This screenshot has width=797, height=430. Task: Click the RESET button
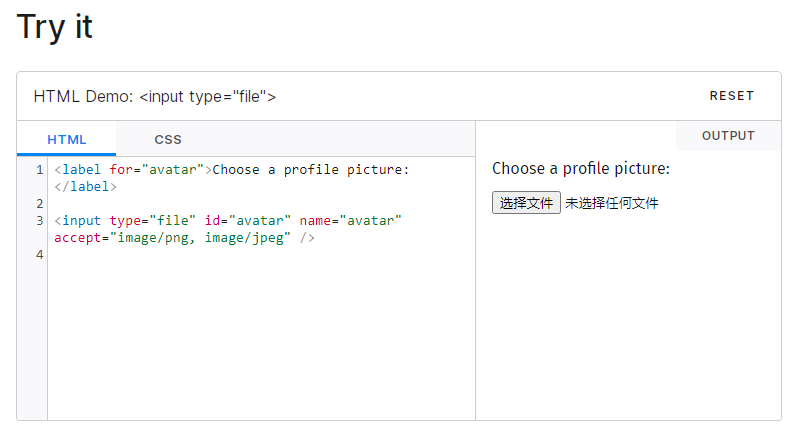pos(731,96)
